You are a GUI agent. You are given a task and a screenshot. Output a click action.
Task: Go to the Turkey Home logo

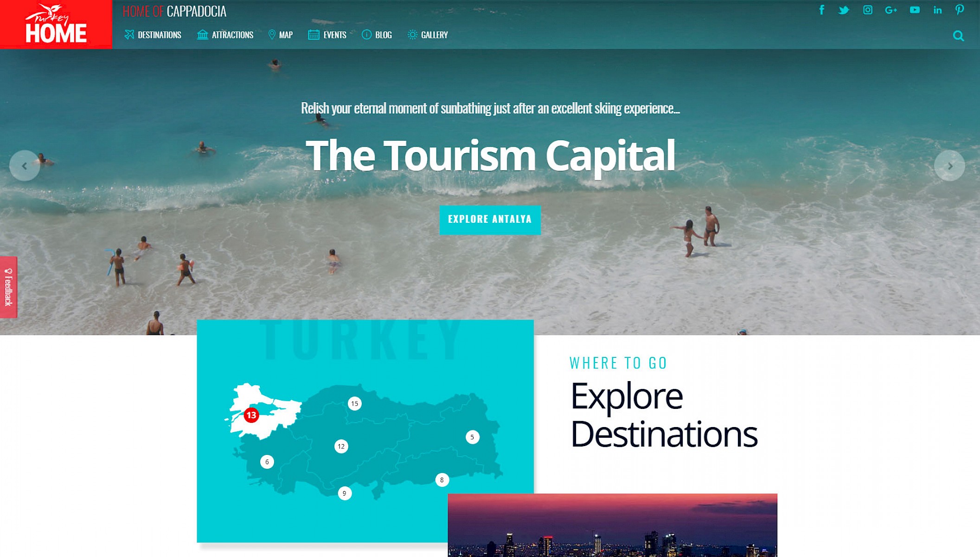tap(56, 24)
